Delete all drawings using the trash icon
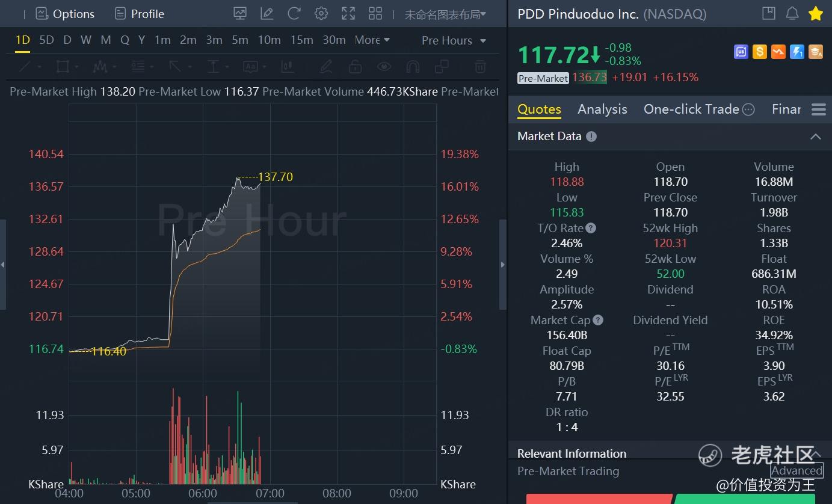Viewport: 832px width, 504px height. click(x=480, y=66)
